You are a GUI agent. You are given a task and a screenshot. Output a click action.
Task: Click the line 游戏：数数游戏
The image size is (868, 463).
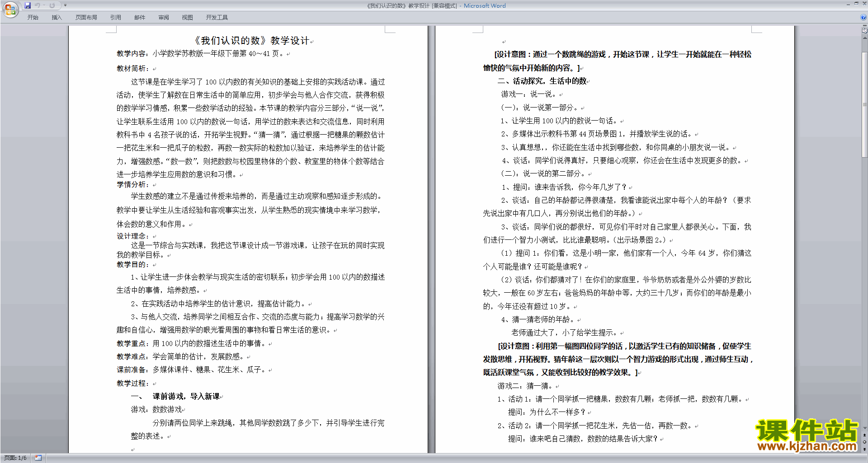pyautogui.click(x=157, y=410)
